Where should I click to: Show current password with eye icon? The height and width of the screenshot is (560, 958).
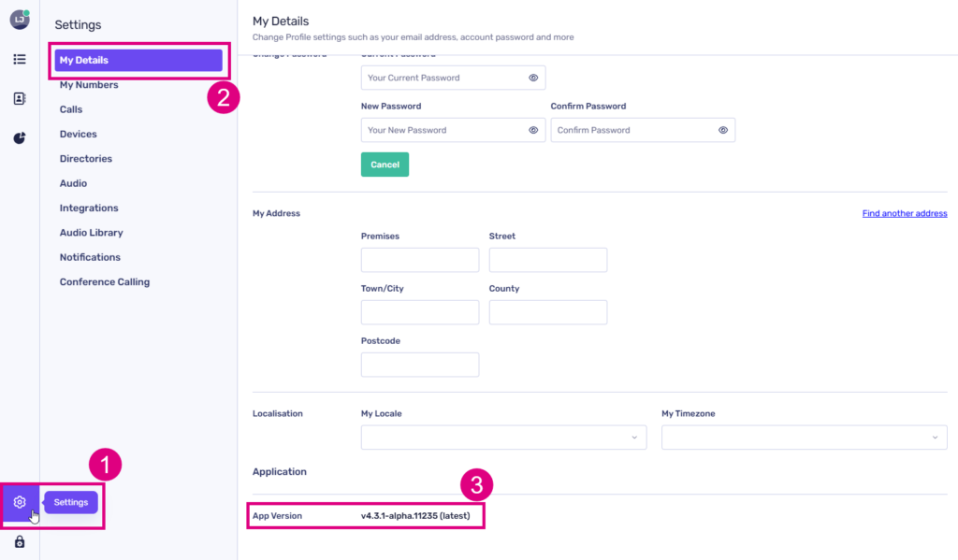[x=533, y=78]
